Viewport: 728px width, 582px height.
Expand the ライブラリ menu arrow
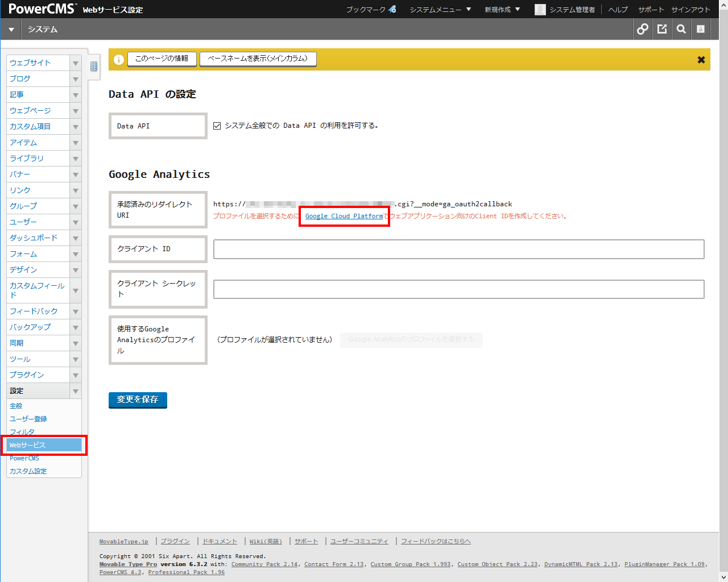(76, 159)
